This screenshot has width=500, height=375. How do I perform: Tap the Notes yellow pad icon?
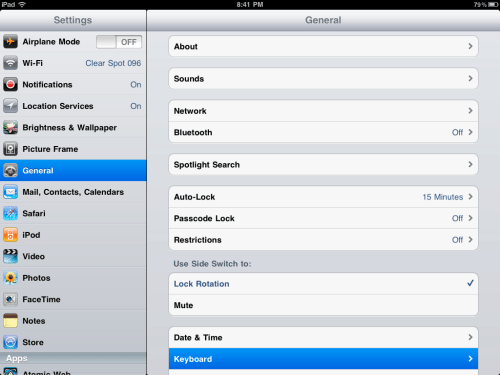pyautogui.click(x=10, y=321)
